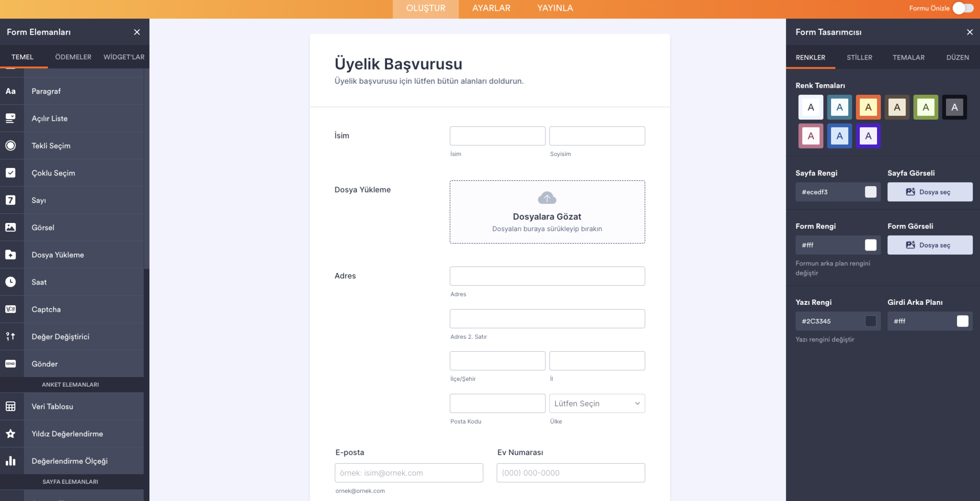Click Dosya seç under Sayfa Görseli
The image size is (980, 501).
click(x=930, y=192)
